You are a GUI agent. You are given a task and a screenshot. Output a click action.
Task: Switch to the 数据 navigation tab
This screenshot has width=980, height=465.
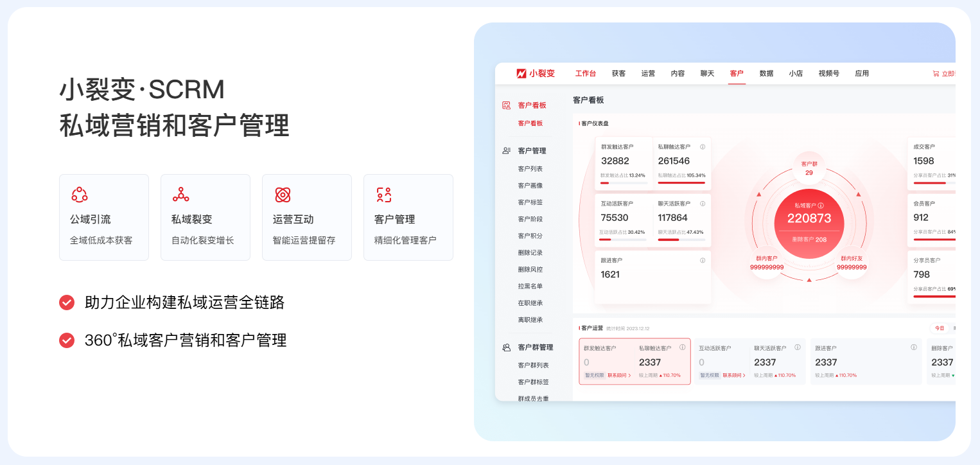tap(766, 74)
